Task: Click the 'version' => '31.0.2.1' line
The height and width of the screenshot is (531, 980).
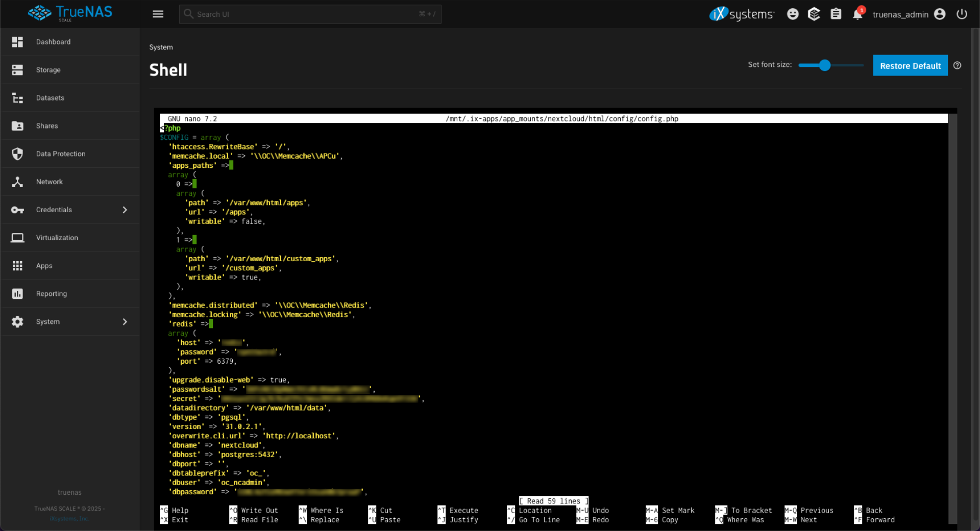Action: coord(216,426)
